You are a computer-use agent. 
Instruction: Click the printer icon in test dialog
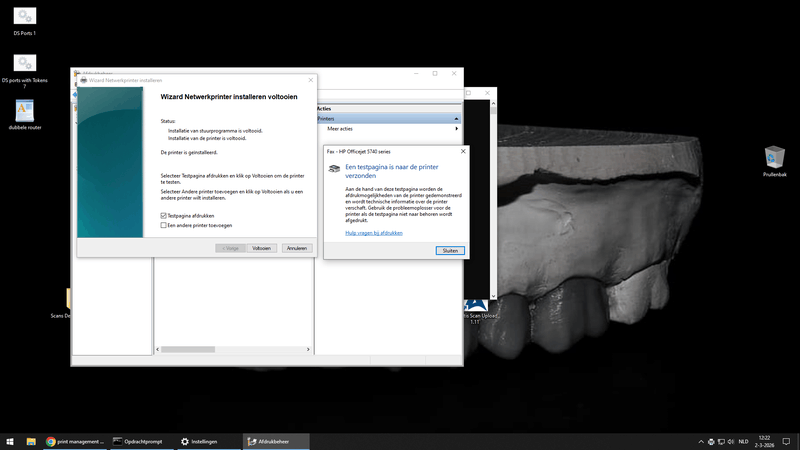click(334, 169)
